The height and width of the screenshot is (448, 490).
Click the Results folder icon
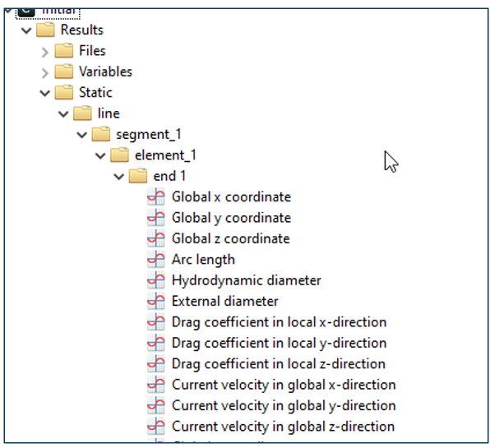pos(45,30)
